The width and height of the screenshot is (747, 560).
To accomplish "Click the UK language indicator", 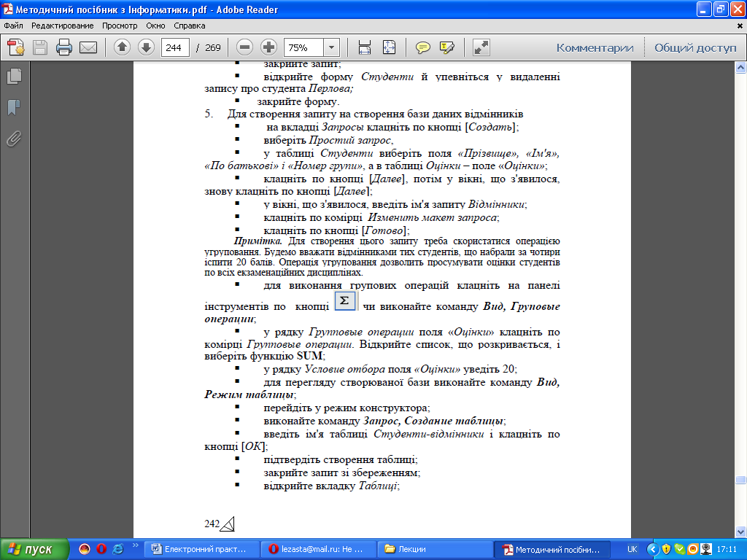I will click(632, 549).
